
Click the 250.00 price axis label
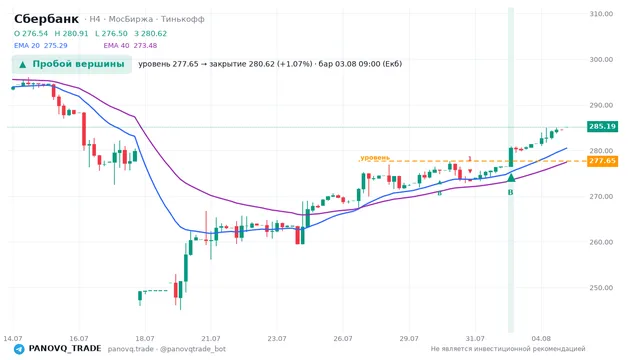(601, 288)
